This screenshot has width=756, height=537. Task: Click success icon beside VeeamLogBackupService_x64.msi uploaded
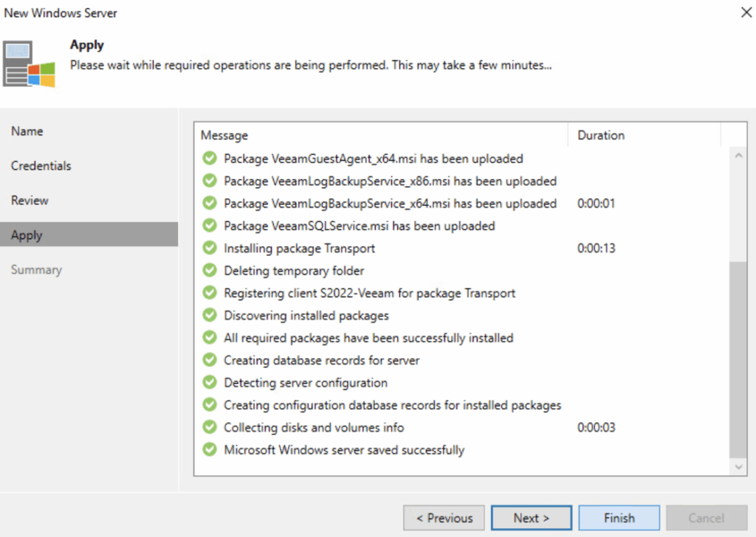click(210, 203)
